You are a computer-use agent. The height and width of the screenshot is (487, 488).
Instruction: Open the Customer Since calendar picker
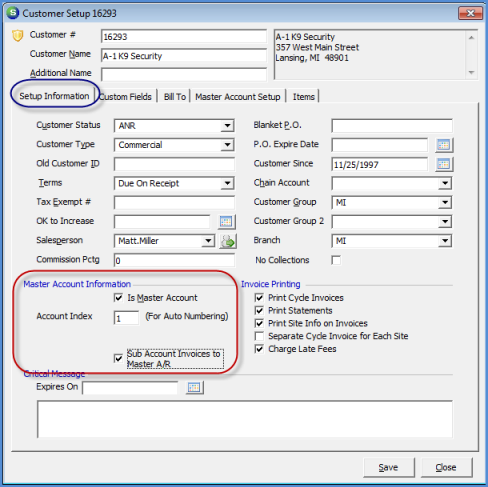[x=444, y=164]
